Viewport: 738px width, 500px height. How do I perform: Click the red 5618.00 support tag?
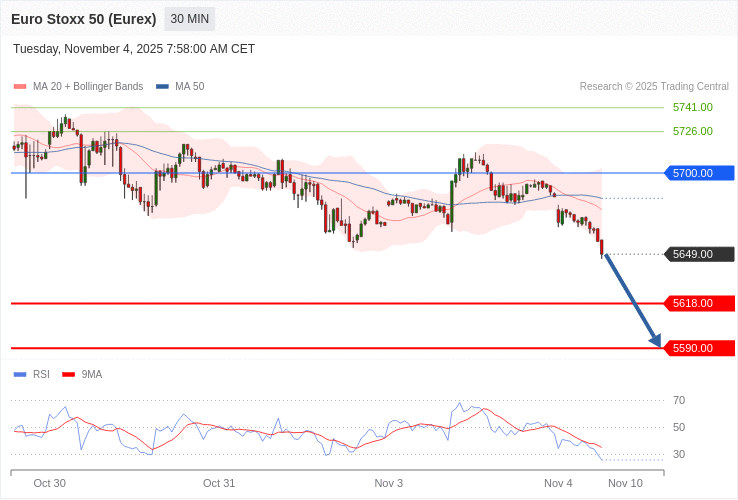[698, 303]
